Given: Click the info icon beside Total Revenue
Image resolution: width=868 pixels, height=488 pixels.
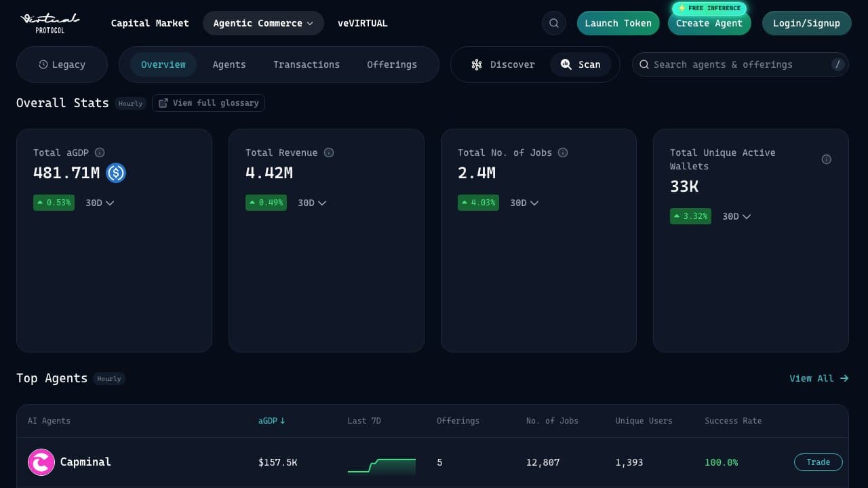Looking at the screenshot, I should (x=329, y=152).
